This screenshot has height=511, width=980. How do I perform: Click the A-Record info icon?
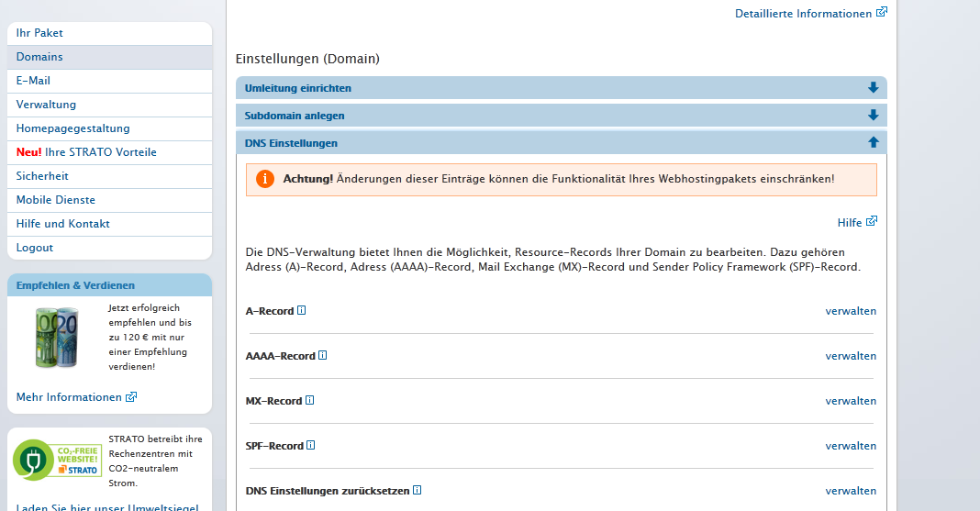click(x=301, y=310)
